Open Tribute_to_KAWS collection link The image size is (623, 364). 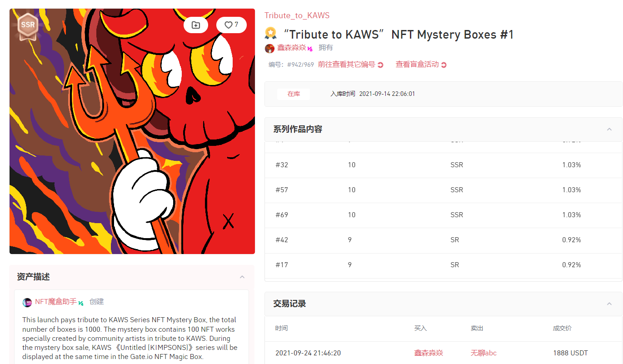(x=297, y=15)
